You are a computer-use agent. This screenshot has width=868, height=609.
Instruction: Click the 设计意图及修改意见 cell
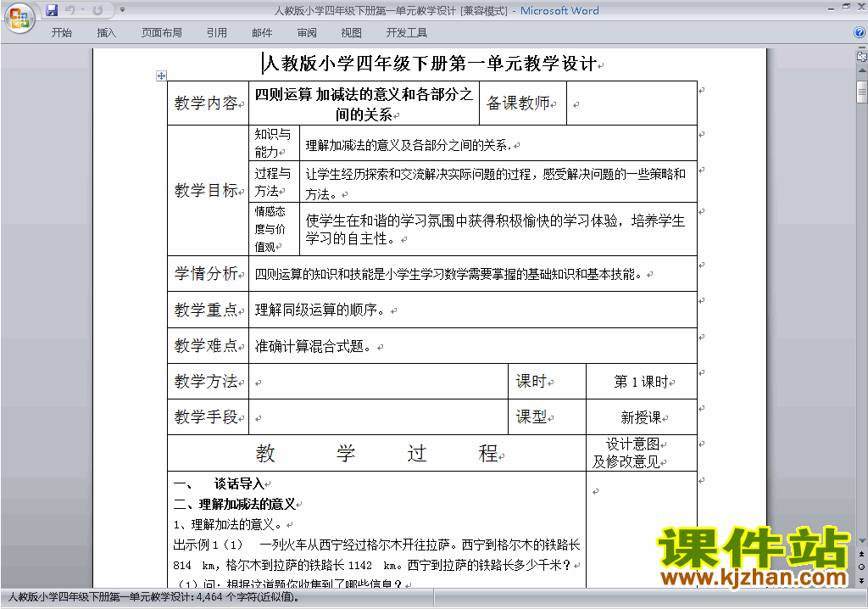click(641, 453)
